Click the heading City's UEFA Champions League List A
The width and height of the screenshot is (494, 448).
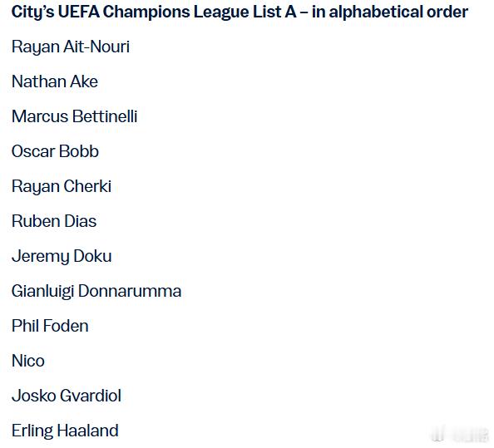coord(240,12)
